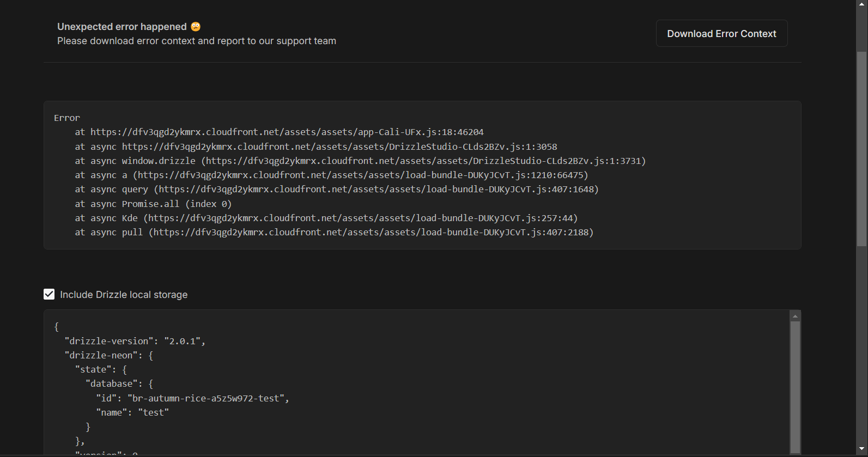Click the page scrollbar down arrow
Image resolution: width=868 pixels, height=457 pixels.
[861, 449]
